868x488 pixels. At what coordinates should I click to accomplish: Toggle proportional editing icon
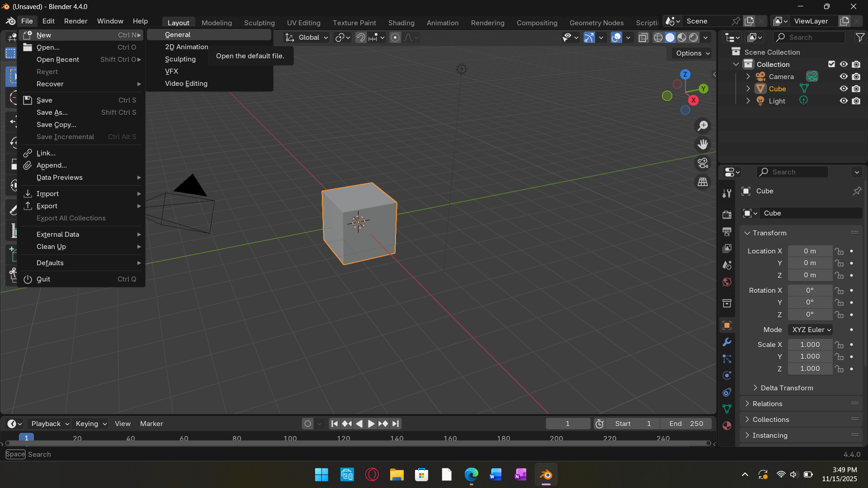click(395, 38)
